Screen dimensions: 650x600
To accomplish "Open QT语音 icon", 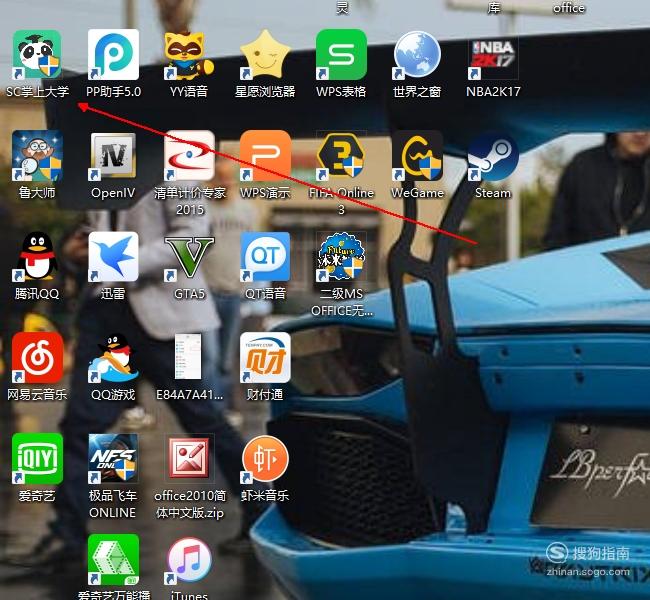I will coord(265,257).
